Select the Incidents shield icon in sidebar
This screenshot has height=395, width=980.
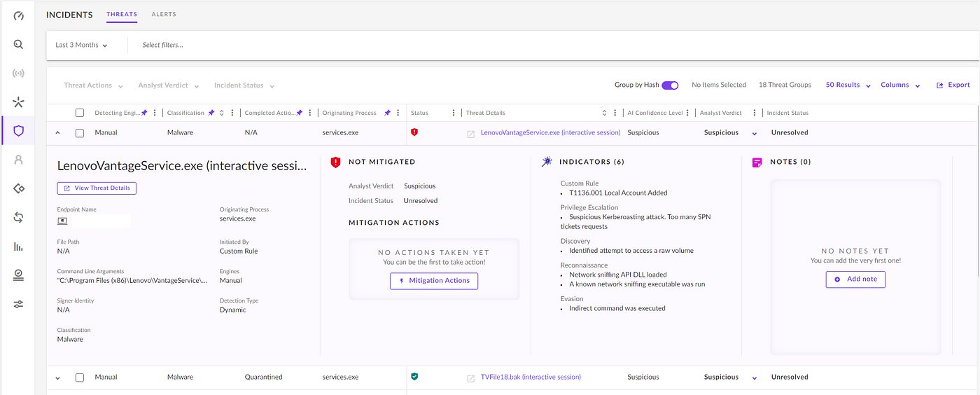[x=19, y=131]
